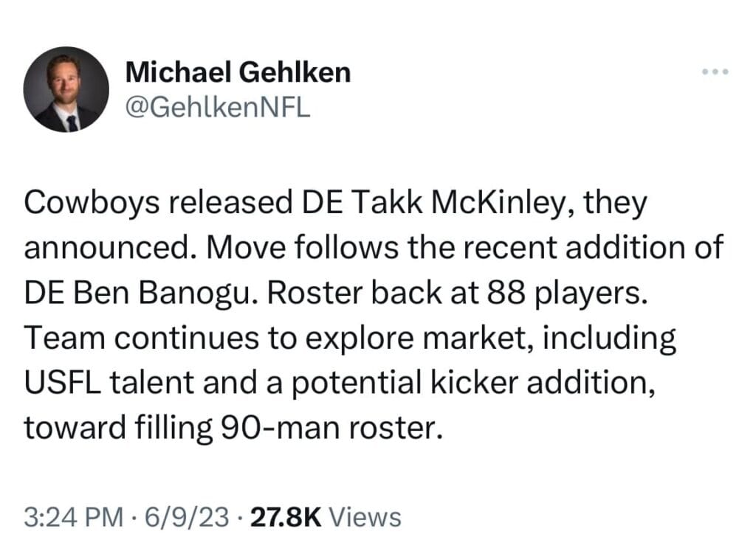
Task: Click the word USFL in tweet
Action: (63, 382)
